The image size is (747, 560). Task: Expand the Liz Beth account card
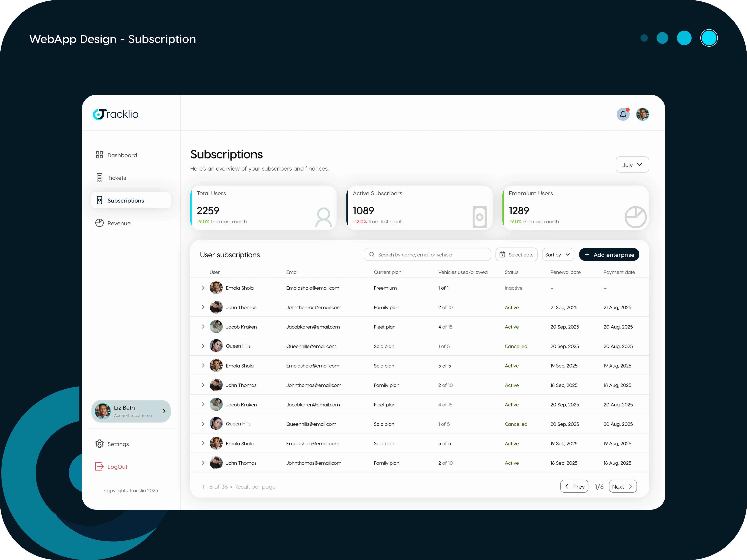tap(164, 411)
